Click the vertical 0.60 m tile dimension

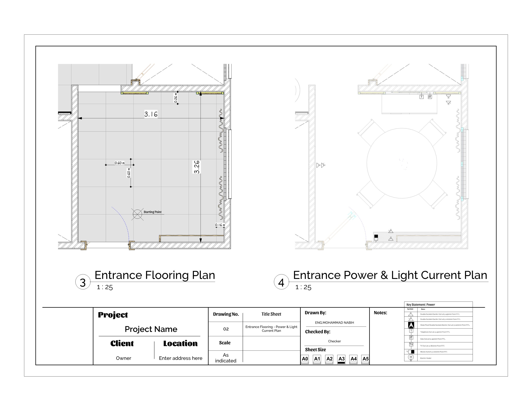coord(129,173)
